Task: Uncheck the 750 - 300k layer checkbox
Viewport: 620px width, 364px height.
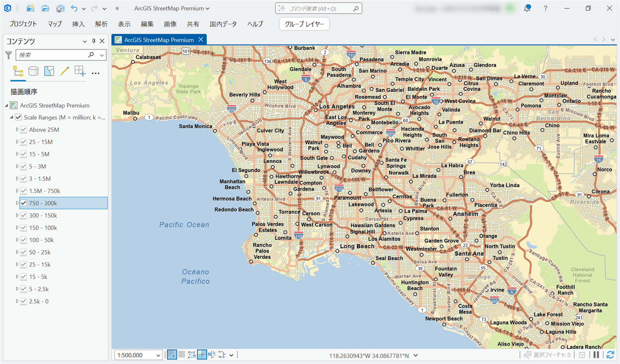Action: point(24,203)
